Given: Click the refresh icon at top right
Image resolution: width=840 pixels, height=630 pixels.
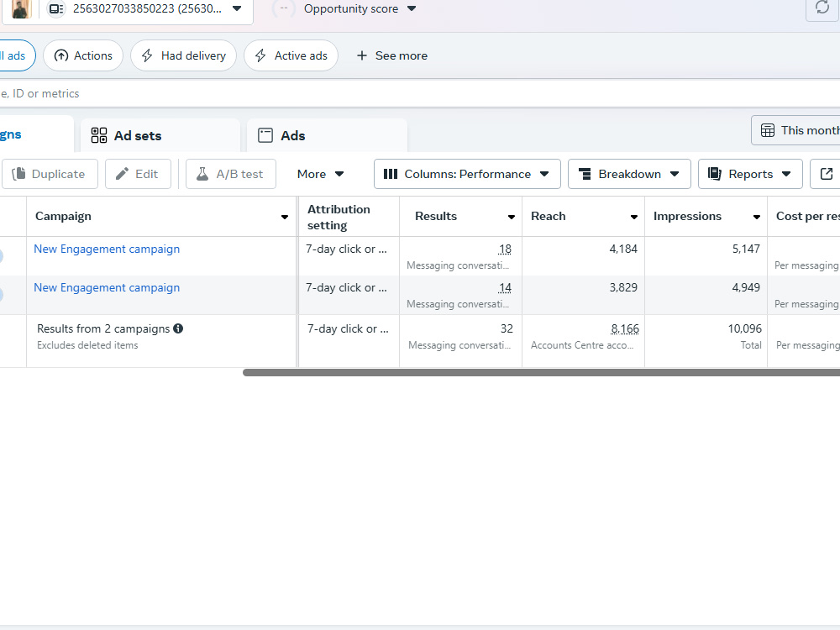Looking at the screenshot, I should pyautogui.click(x=822, y=8).
